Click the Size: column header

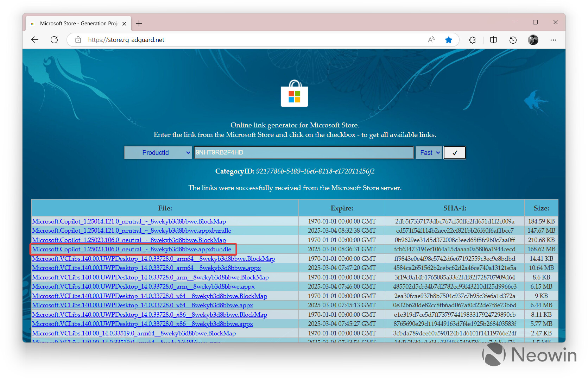coord(541,208)
